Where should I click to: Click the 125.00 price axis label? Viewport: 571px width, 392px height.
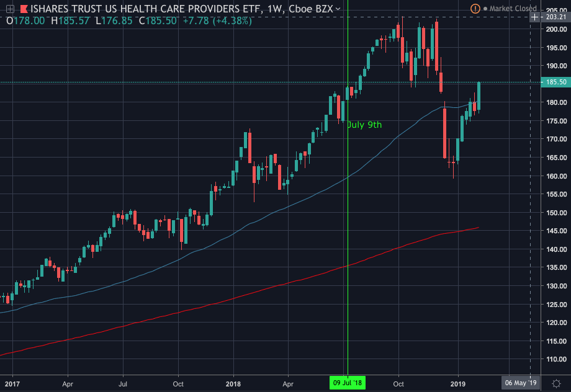(x=556, y=305)
